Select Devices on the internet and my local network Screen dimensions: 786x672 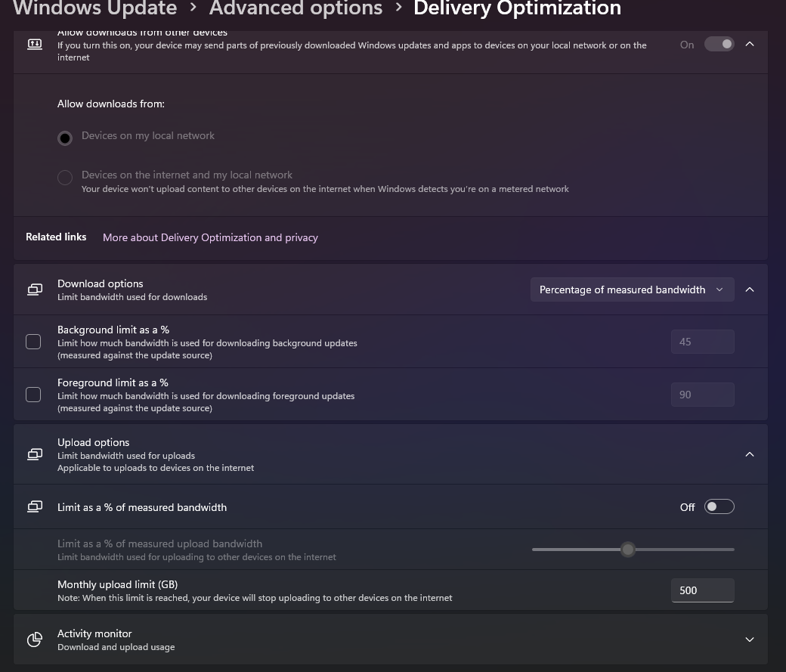65,178
